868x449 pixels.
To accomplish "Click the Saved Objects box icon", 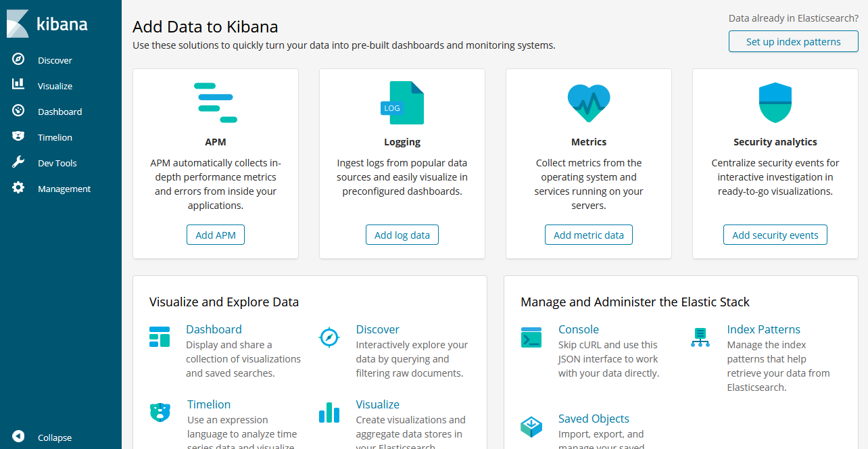I will point(531,427).
